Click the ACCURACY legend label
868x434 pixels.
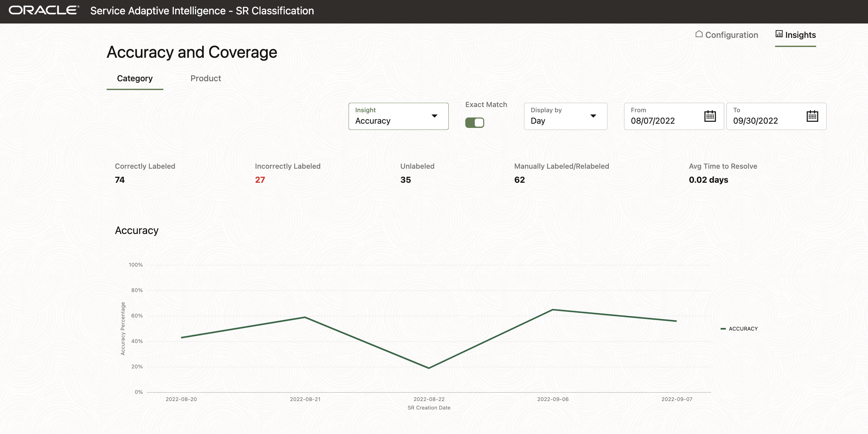[743, 329]
